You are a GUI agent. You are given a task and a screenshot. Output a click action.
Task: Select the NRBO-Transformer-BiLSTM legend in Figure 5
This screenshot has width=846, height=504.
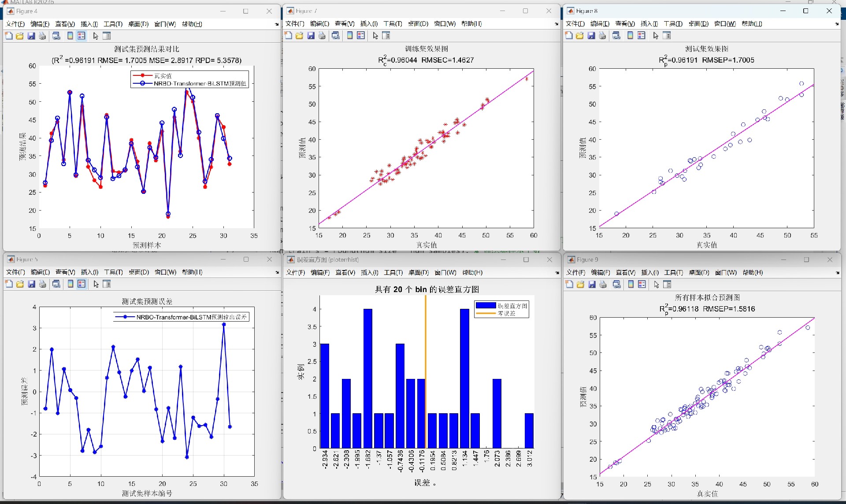coord(182,317)
